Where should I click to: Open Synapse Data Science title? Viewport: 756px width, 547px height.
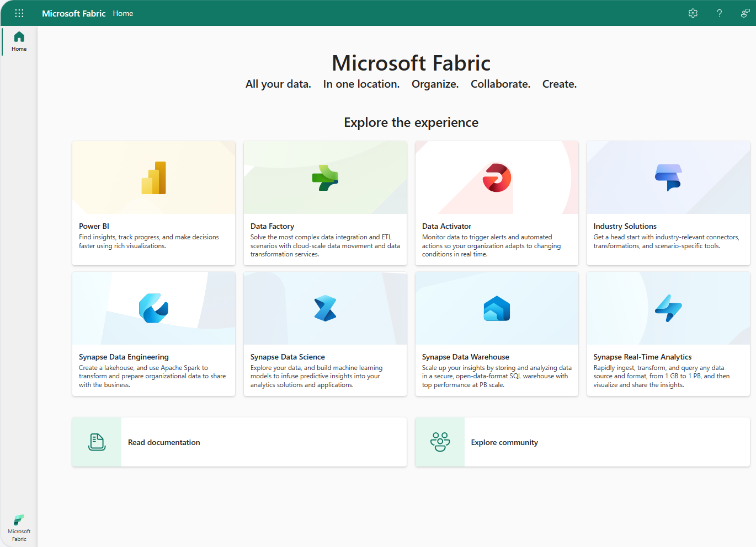tap(288, 357)
